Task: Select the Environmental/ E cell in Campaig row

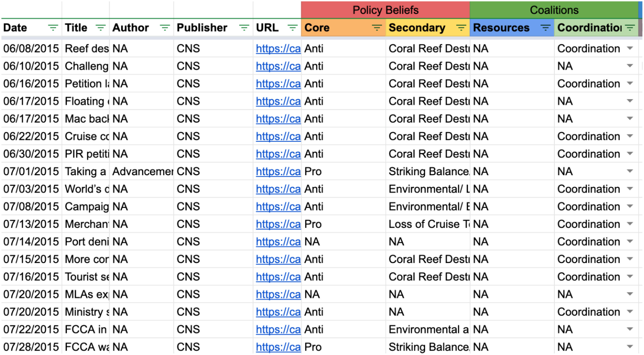Action: (428, 206)
